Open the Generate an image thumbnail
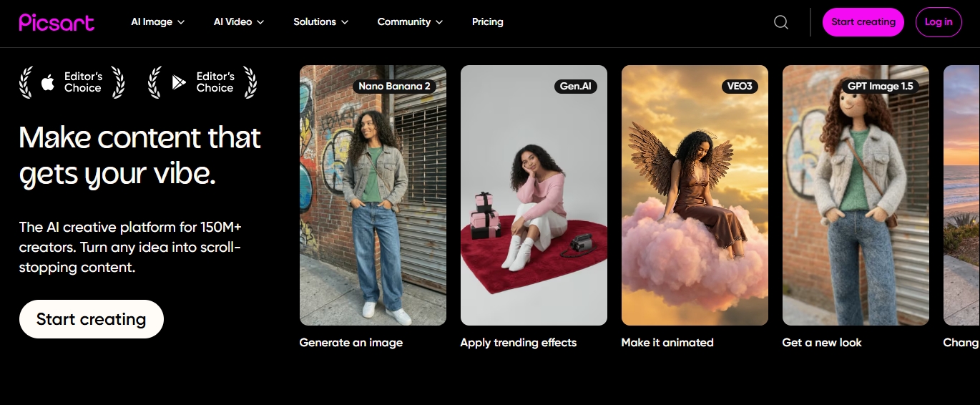Screen dimensions: 980x405 coord(373,195)
